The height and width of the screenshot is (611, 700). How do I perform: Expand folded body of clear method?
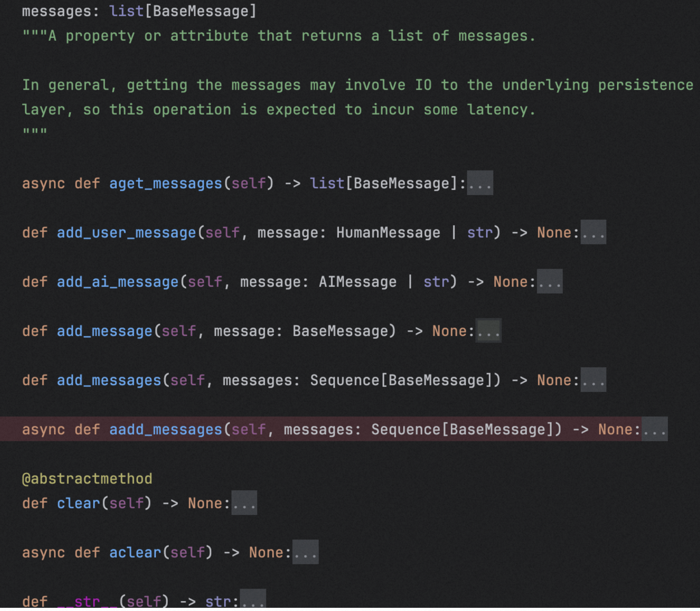(x=244, y=503)
